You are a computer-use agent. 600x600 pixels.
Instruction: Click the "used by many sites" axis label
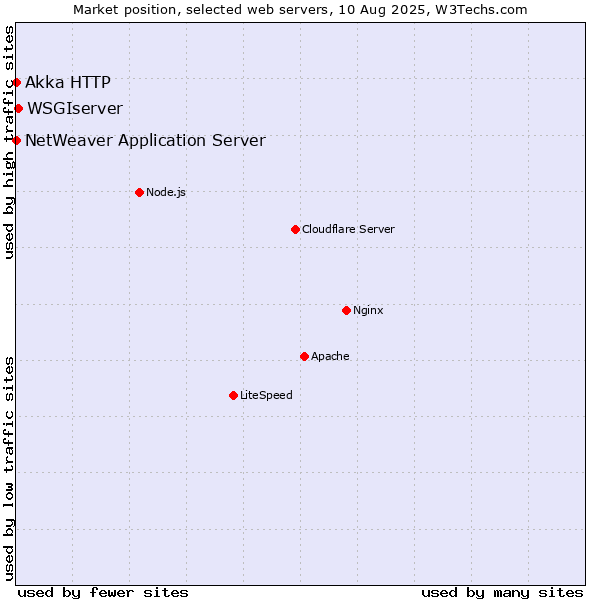pyautogui.click(x=502, y=593)
